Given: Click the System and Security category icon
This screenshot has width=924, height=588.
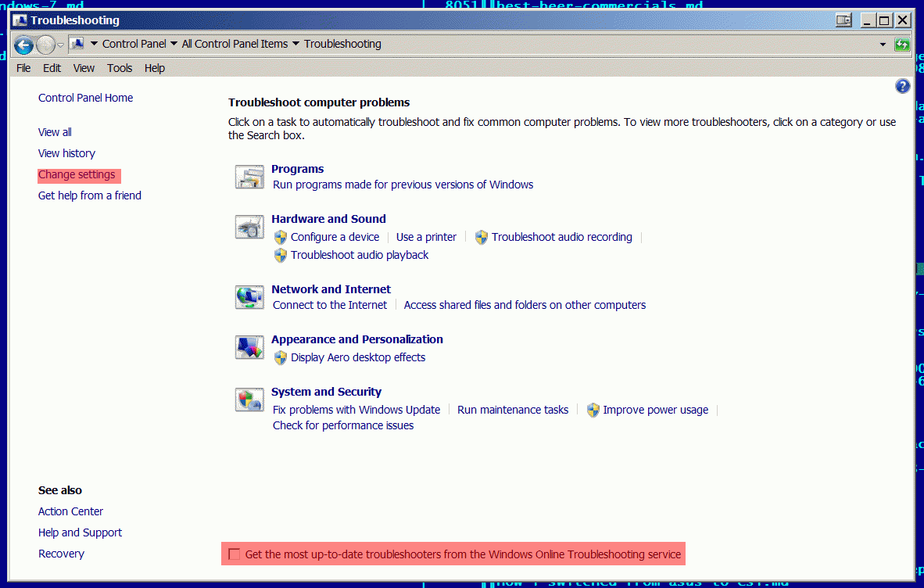Looking at the screenshot, I should 249,400.
